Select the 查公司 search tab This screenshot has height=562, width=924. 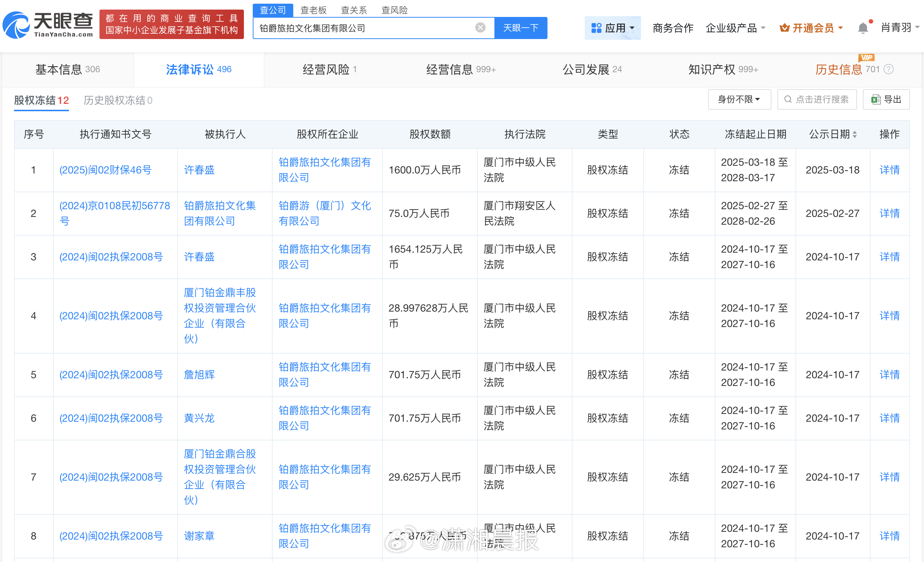tap(273, 10)
